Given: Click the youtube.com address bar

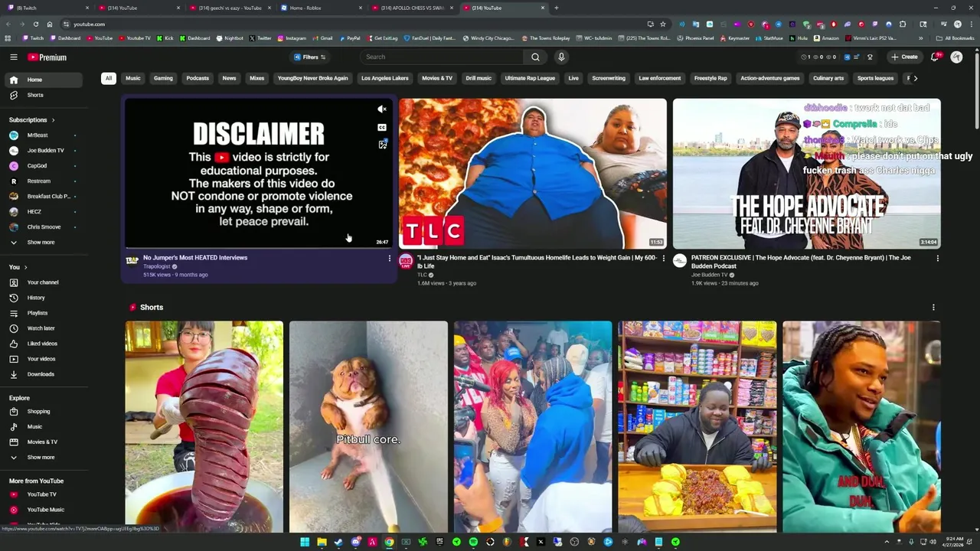Looking at the screenshot, I should 352,24.
